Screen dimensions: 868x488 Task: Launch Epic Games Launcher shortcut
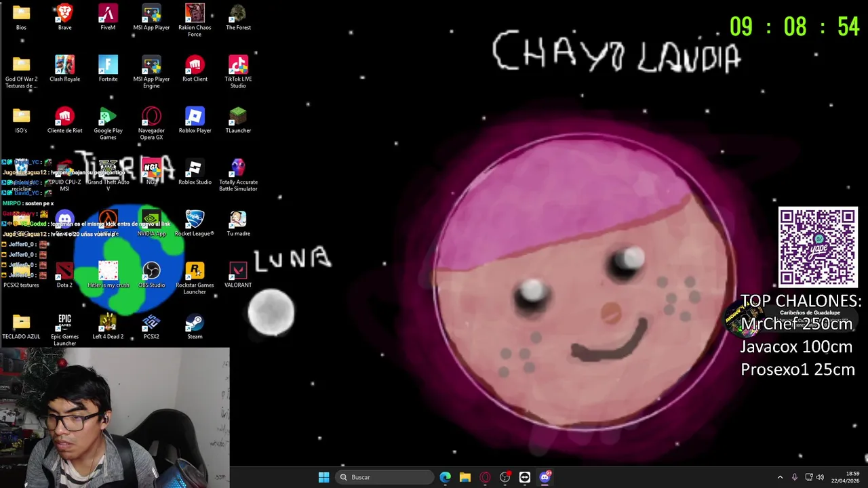(x=64, y=329)
